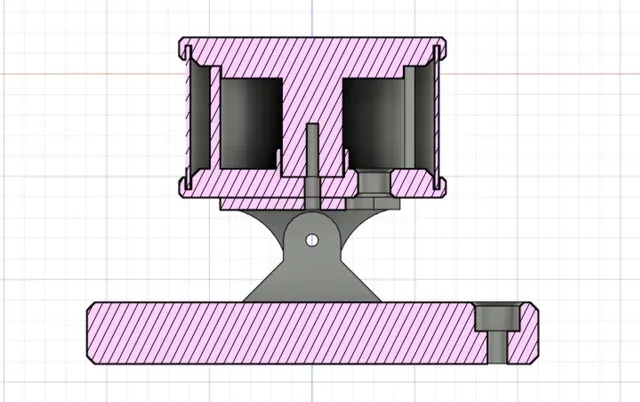Pick the threaded insert hole in housing floor
Screen dimensions: 640x402
(x=374, y=183)
